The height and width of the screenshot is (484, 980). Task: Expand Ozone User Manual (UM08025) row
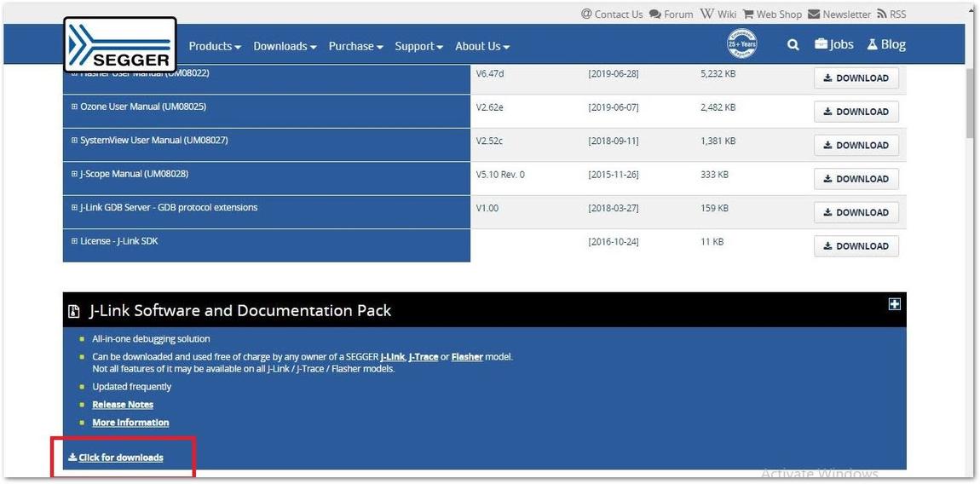(74, 107)
